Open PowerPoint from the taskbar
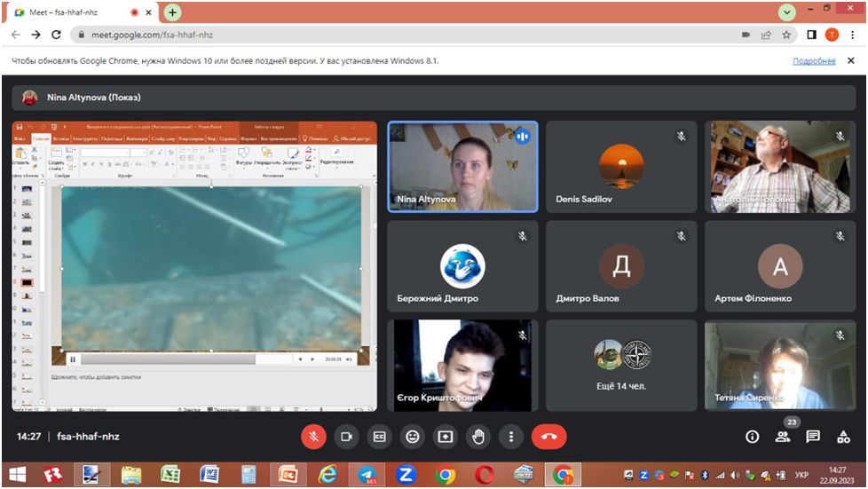The image size is (868, 489). point(288,475)
